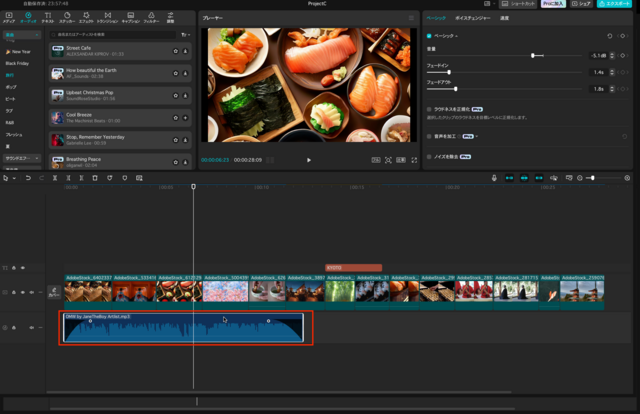Open the Text (テキスト) tab
Screen dimensions: 640x414
click(48, 18)
